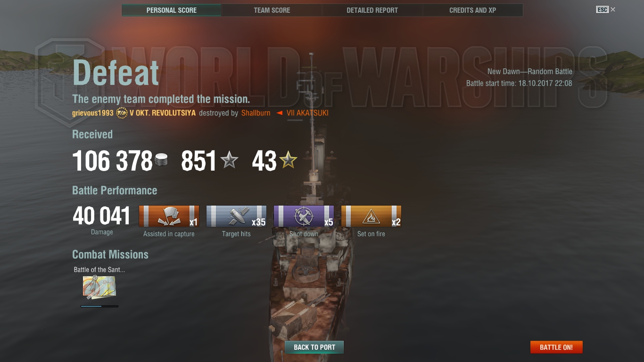Click the ESC key indicator
Viewport: 644px width, 362px height.
(603, 9)
